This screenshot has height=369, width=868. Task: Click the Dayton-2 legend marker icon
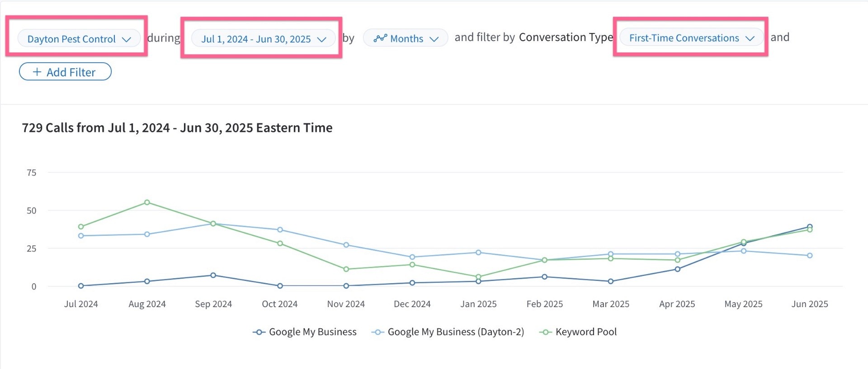[x=377, y=332]
